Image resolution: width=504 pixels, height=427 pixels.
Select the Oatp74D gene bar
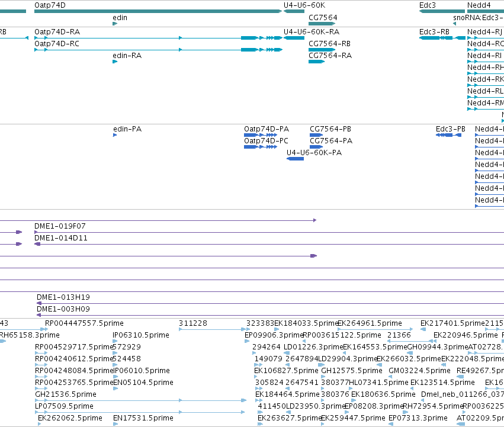click(x=158, y=11)
